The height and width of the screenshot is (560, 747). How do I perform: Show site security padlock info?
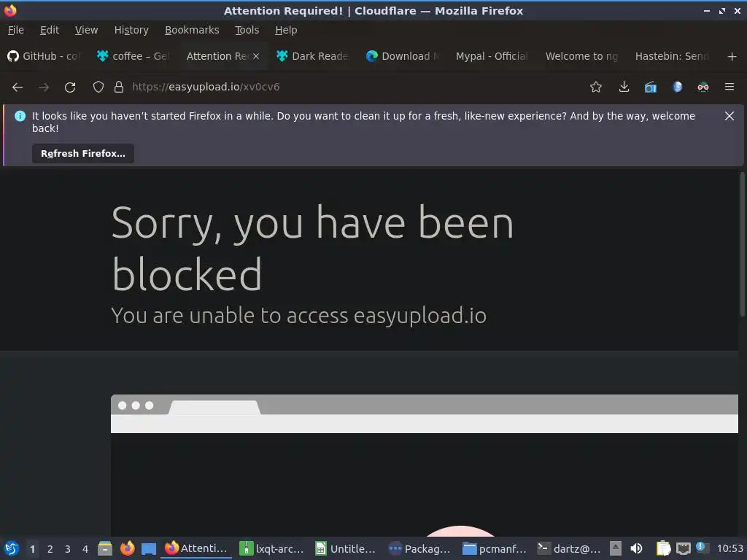click(x=119, y=87)
